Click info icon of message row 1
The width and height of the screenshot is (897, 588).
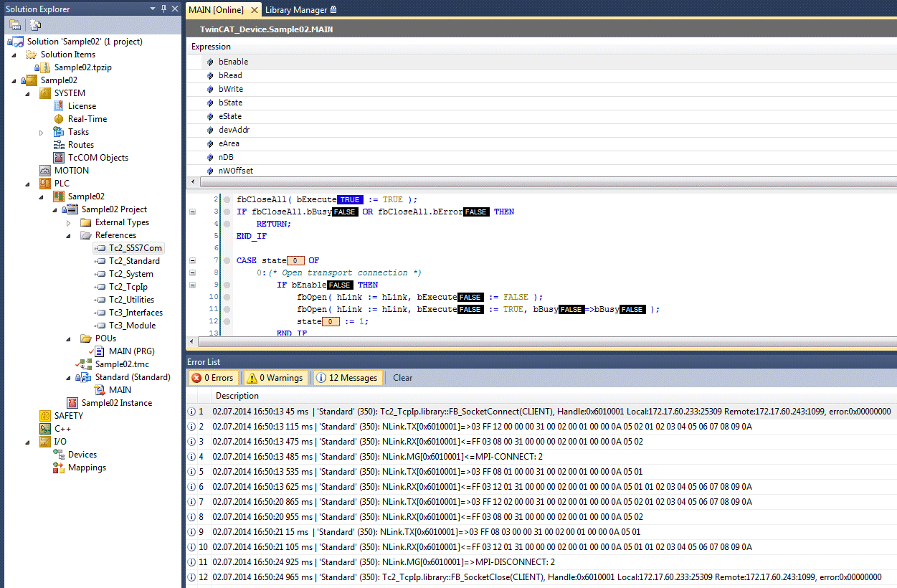coord(191,412)
